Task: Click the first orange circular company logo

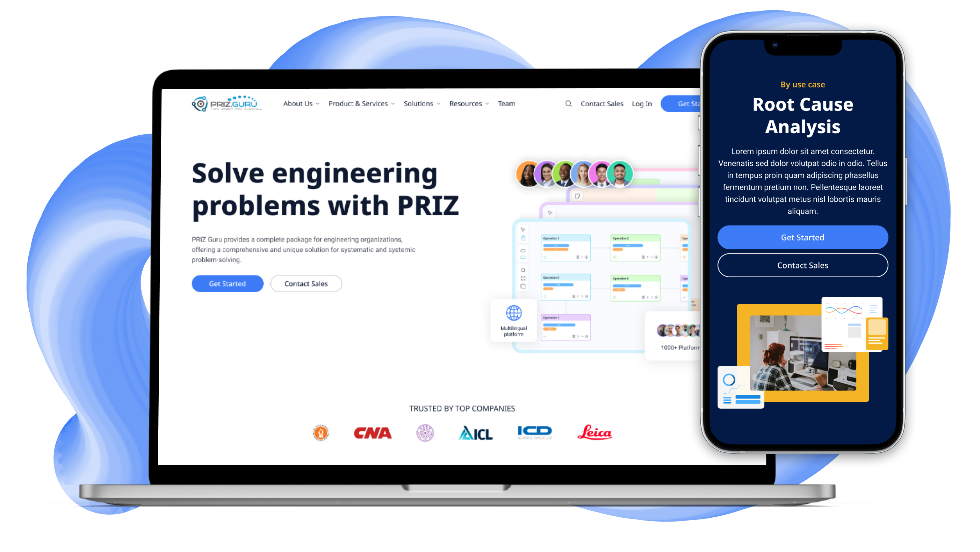Action: [321, 433]
